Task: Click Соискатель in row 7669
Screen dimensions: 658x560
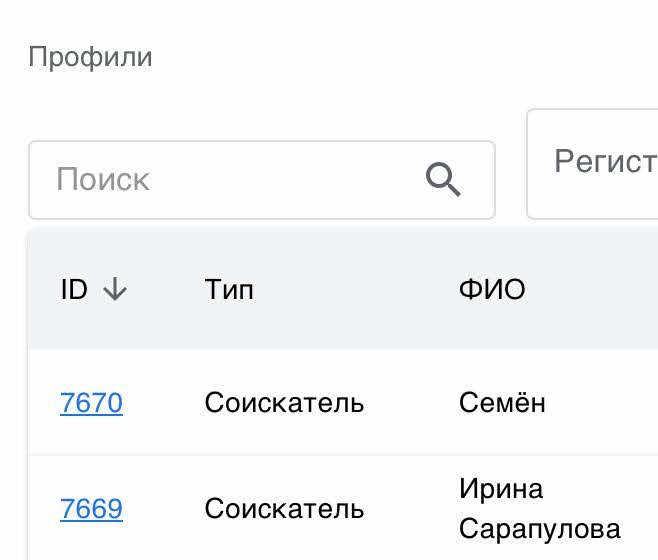Action: 284,509
